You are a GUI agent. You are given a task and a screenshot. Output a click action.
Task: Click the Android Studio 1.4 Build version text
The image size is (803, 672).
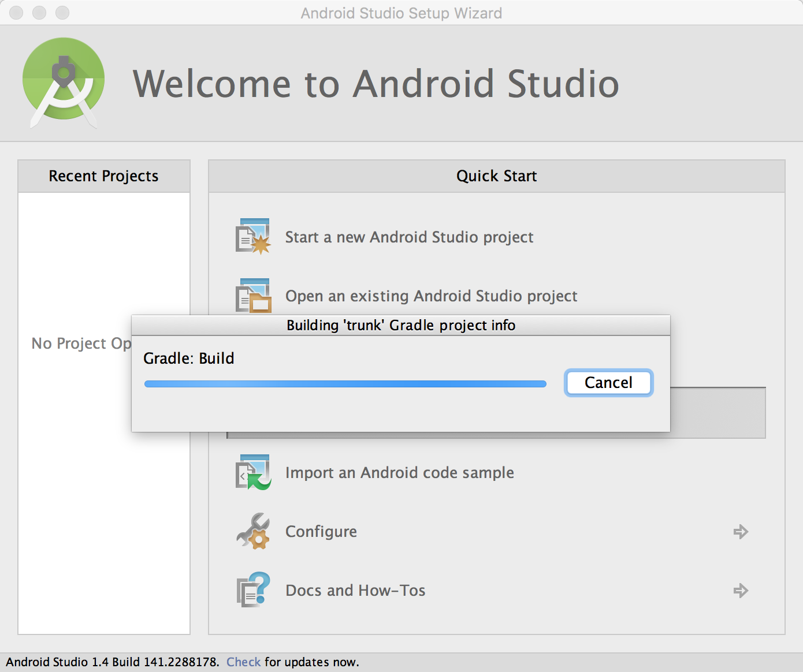point(112,662)
